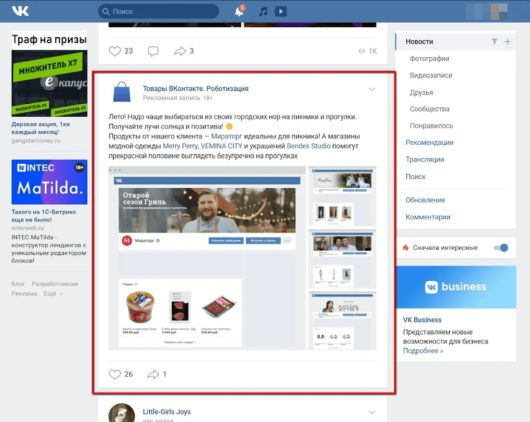Follow the VEMINA CITY link in post
This screenshot has width=530, height=422.
pyautogui.click(x=222, y=146)
